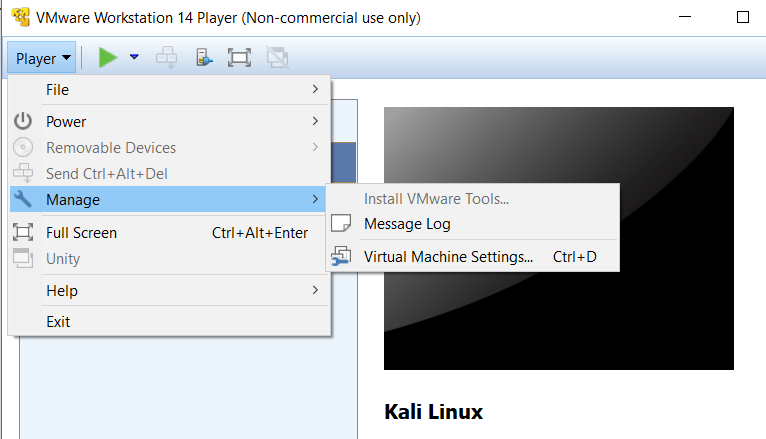Select Removable Devices menu entry
Screen dimensions: 766x439
(x=170, y=147)
